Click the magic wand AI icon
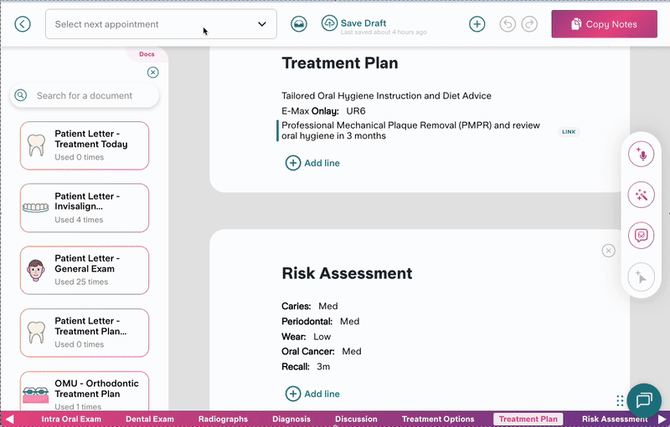The width and height of the screenshot is (670, 427). coord(640,194)
